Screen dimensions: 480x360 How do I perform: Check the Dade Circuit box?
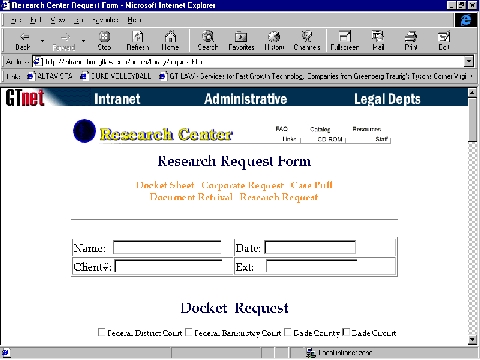(346, 332)
